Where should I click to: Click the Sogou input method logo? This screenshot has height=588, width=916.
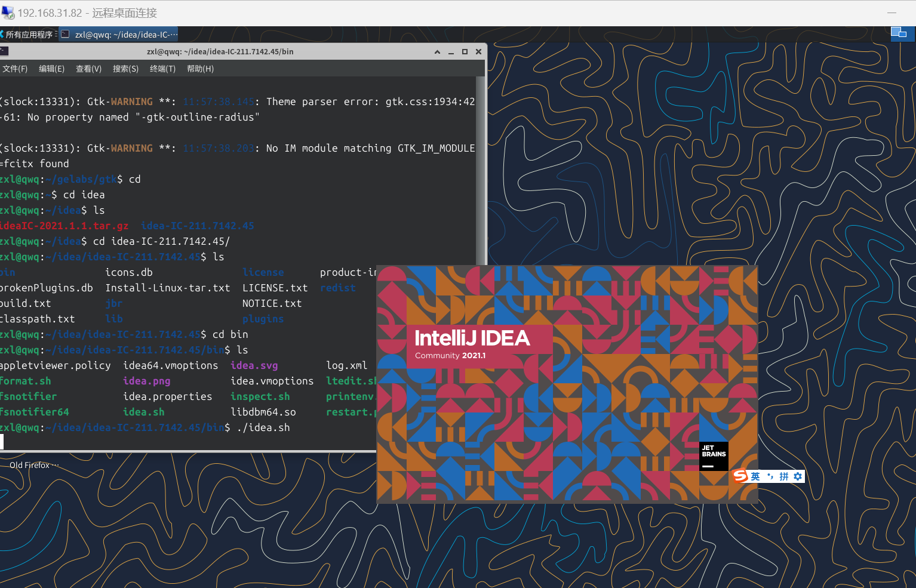(740, 476)
